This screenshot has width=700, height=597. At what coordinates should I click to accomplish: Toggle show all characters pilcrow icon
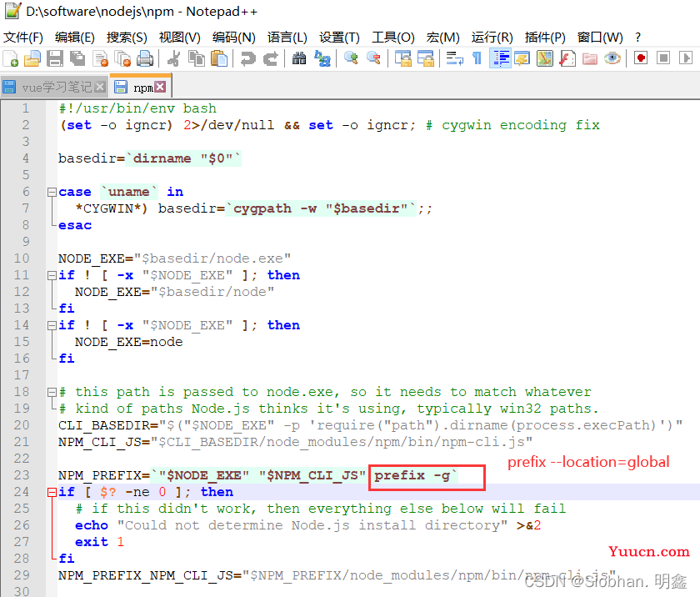477,58
